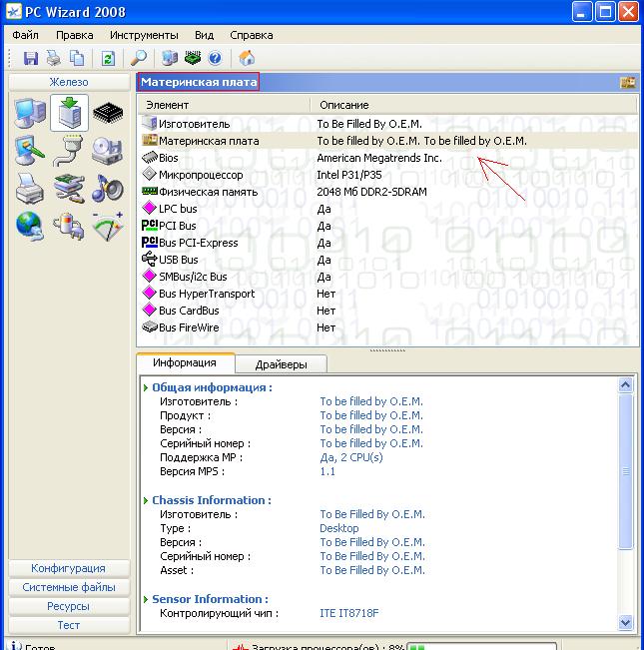
Task: Click the info panel scrollbar down arrow
Action: pos(626,623)
